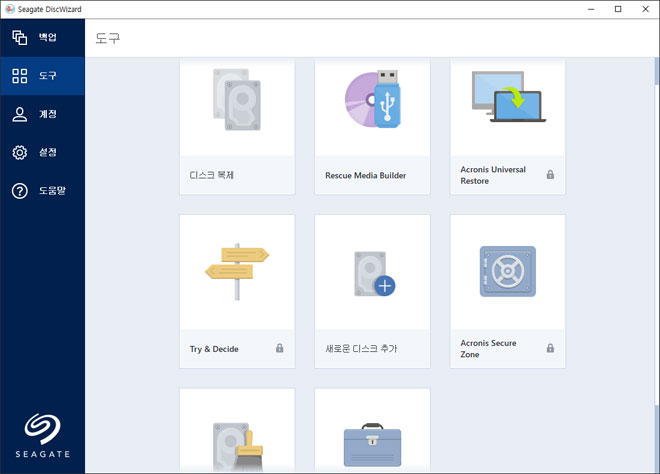Open Try & Decide label

click(214, 349)
